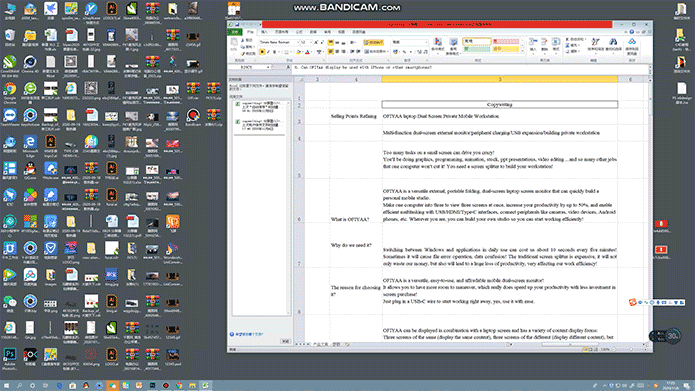The image size is (695, 391).
Task: Click the Delete cells icon
Action: (544, 42)
